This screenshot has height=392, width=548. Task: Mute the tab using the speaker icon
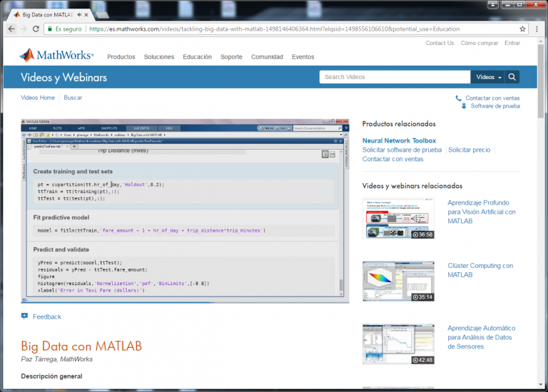[x=79, y=15]
